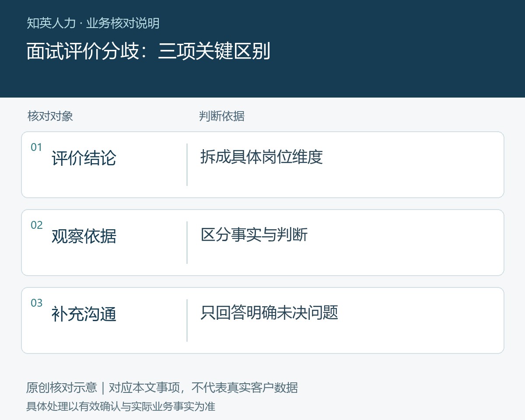Select the item 补充沟通
This screenshot has width=525, height=420.
[84, 314]
